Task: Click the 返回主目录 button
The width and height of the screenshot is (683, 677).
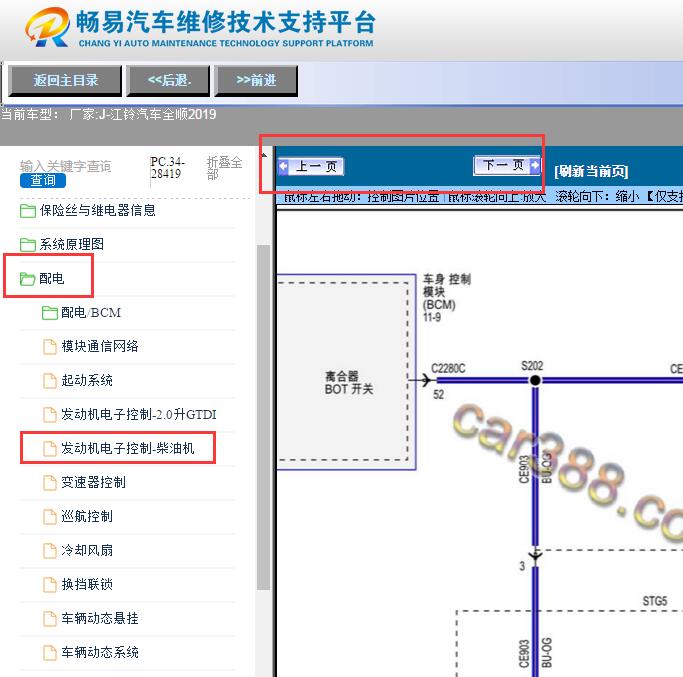Action: [x=65, y=81]
